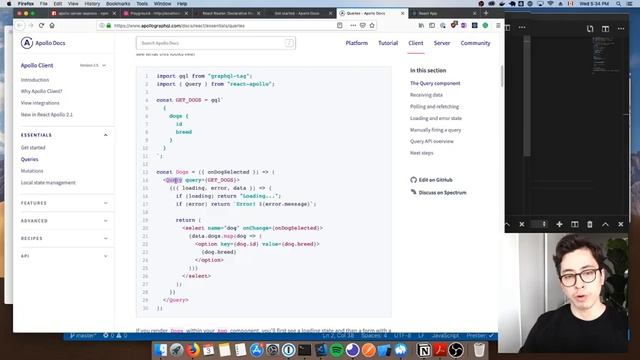Kill terminal with the trash icon in VS Code
Image resolution: width=640 pixels, height=360 pixels.
(x=590, y=224)
